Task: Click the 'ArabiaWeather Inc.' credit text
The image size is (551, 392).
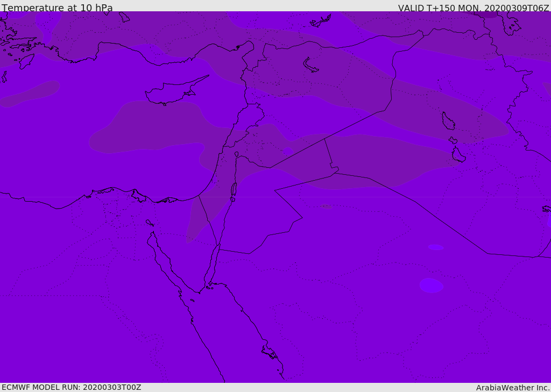Action: [x=513, y=388]
